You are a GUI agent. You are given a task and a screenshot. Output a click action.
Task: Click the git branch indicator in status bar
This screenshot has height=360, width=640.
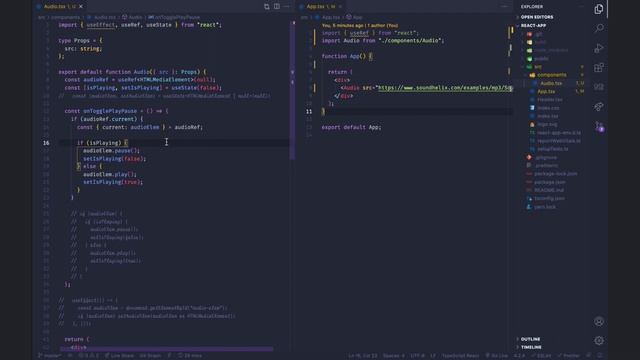(49, 356)
